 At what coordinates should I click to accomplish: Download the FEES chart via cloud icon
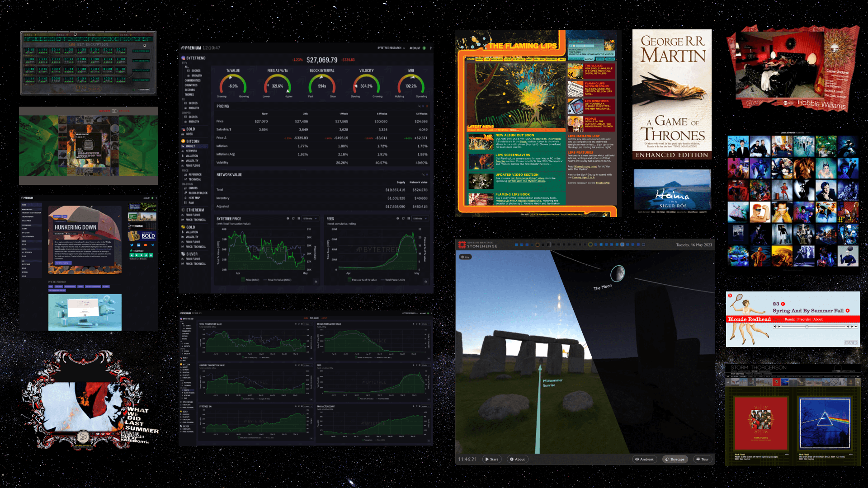point(426,282)
